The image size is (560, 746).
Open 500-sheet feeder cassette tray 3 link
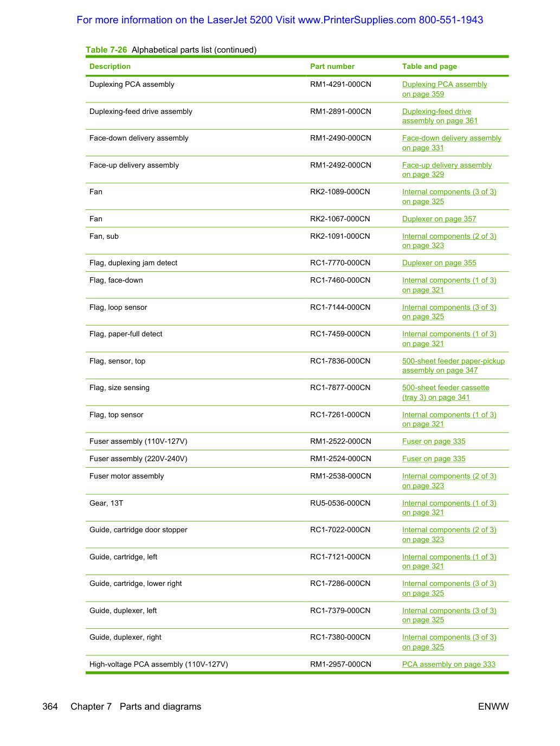(446, 392)
